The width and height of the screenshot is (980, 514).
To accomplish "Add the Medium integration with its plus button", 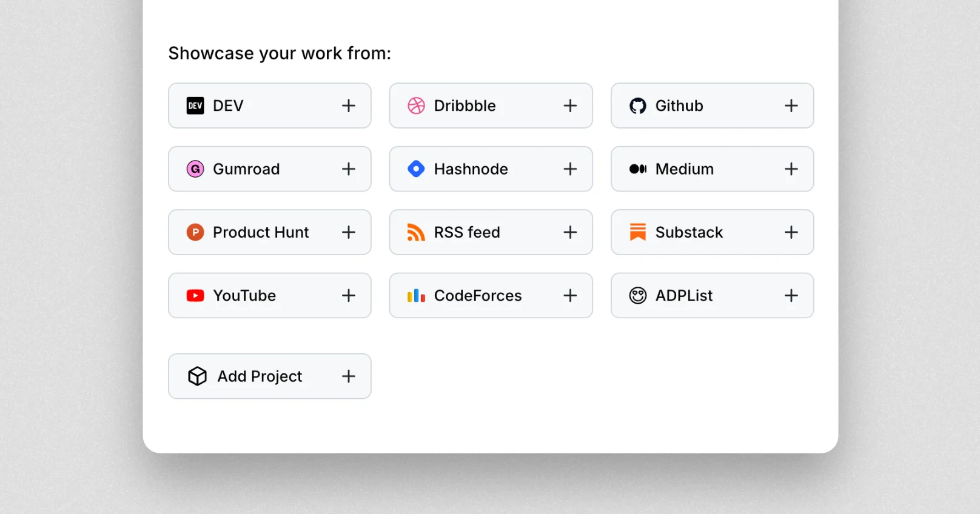I will point(791,169).
